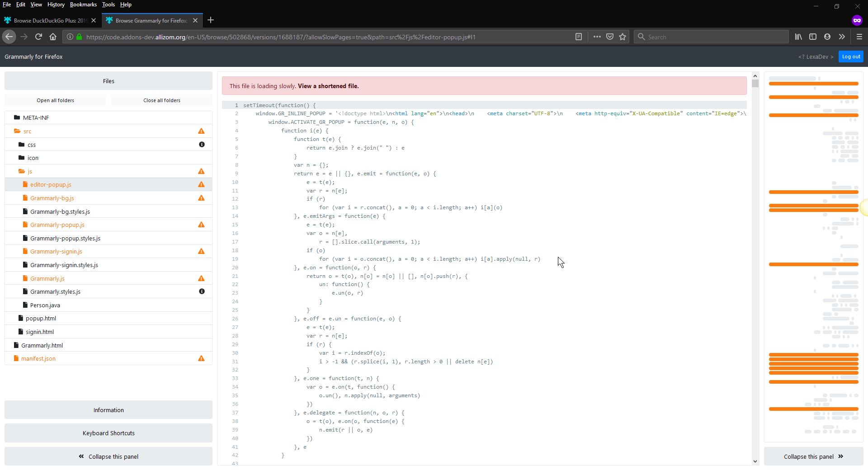Open the Help menu
The height and width of the screenshot is (470, 868).
click(126, 5)
